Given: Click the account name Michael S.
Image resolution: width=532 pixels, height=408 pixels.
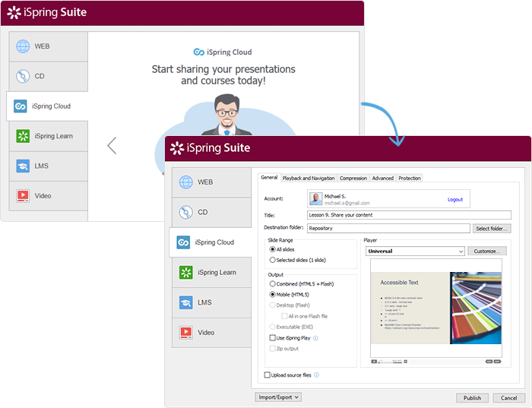Looking at the screenshot, I should pos(335,196).
